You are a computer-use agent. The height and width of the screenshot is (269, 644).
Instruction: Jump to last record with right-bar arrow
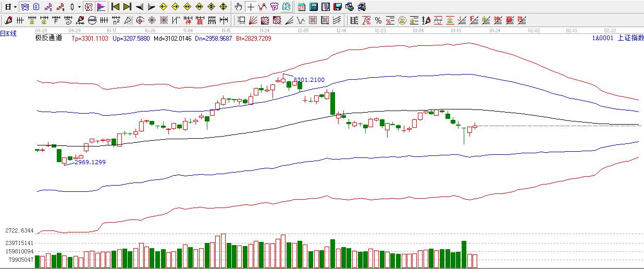point(127,7)
